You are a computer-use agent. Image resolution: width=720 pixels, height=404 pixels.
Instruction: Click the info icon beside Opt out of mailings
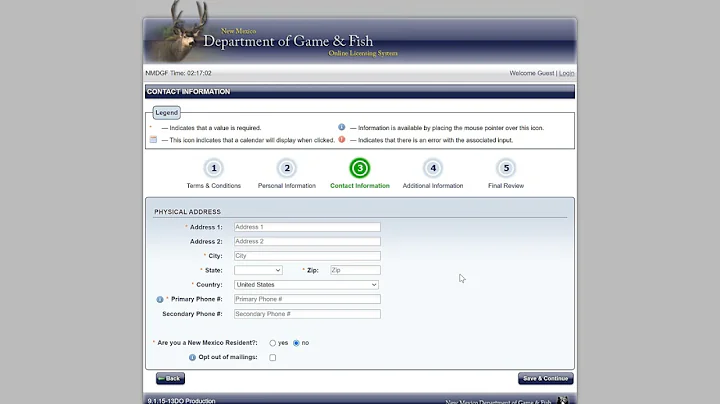192,357
